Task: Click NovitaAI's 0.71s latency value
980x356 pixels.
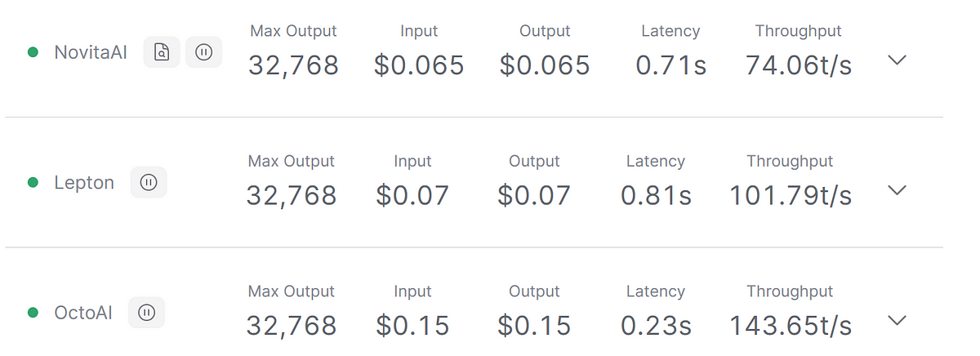Action: point(670,65)
